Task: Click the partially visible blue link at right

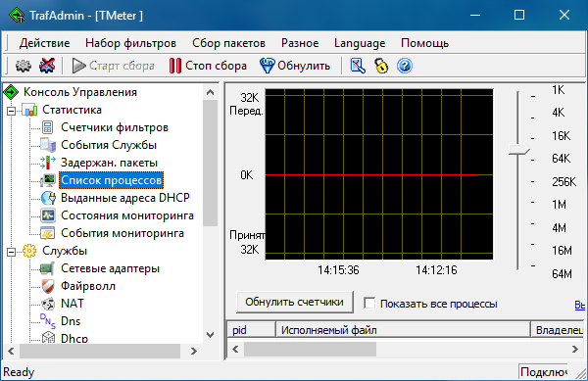Action: 580,305
